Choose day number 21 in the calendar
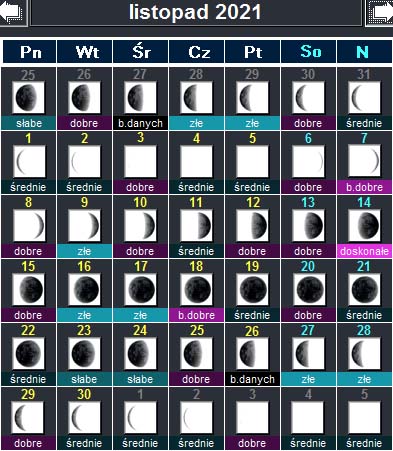 364,266
